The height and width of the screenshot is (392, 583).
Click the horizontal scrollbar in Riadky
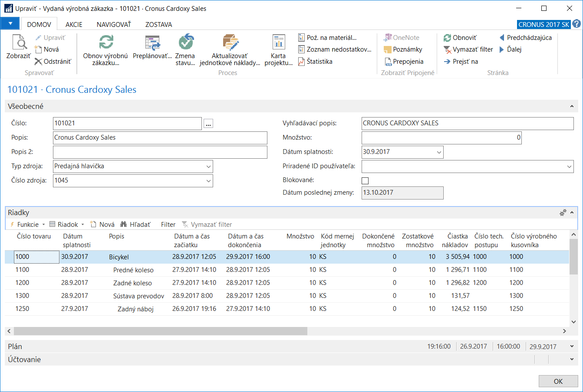tap(161, 331)
